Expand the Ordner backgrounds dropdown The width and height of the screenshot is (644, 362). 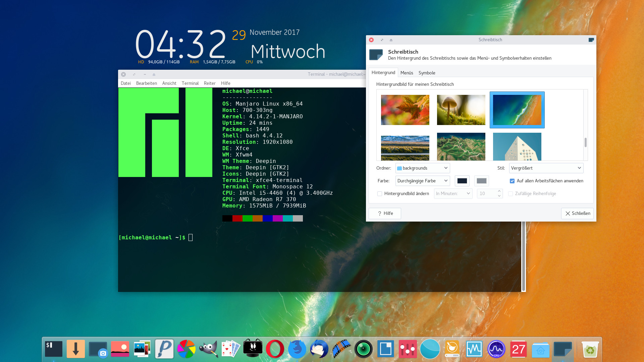tap(423, 168)
